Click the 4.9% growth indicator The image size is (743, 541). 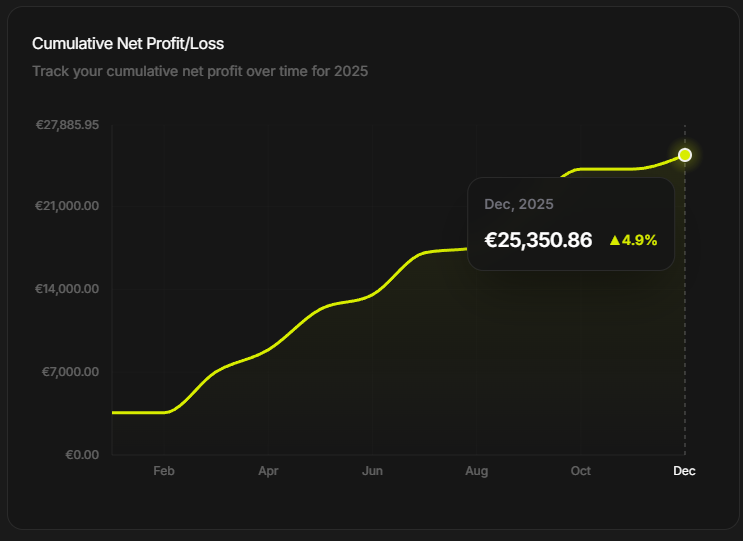coord(634,240)
